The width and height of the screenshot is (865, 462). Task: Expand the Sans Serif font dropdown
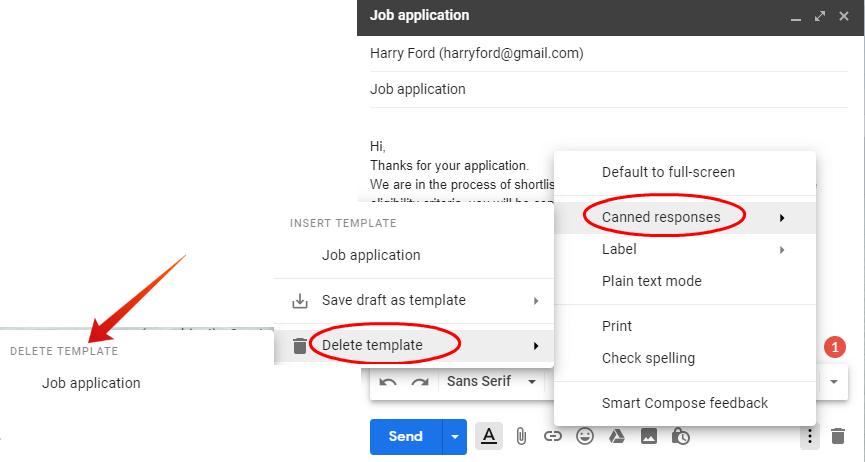[492, 381]
